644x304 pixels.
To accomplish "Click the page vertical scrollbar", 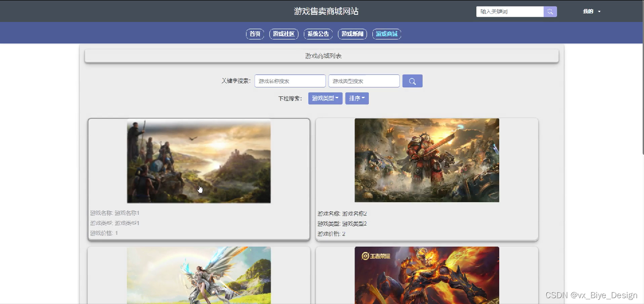I will pyautogui.click(x=642, y=78).
